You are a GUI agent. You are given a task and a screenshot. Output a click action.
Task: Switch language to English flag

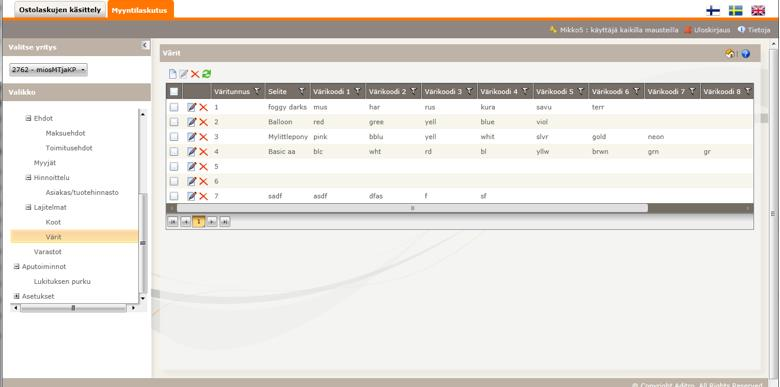click(x=758, y=10)
